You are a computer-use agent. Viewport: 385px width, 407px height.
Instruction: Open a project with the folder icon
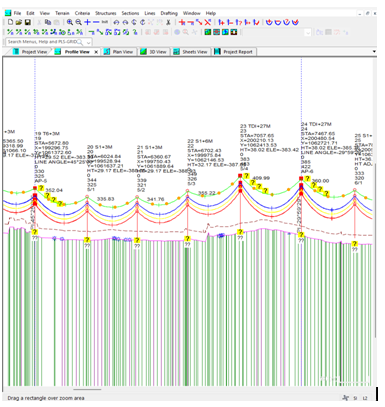(x=19, y=22)
